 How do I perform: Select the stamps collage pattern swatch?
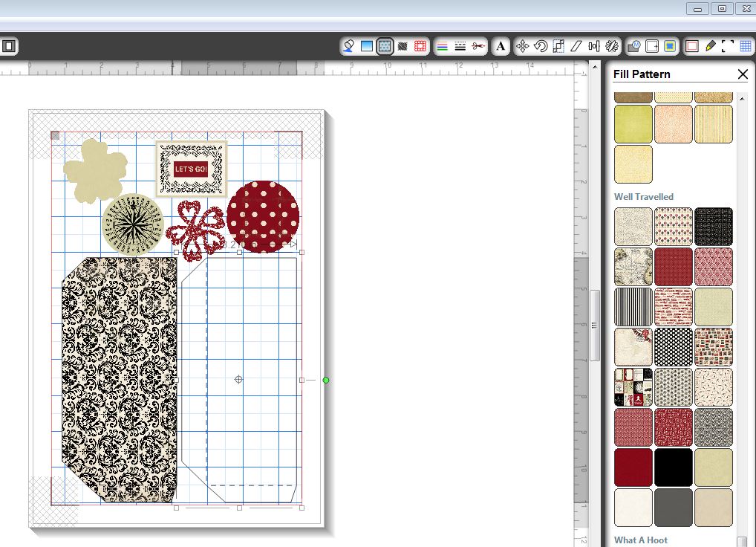(x=714, y=347)
